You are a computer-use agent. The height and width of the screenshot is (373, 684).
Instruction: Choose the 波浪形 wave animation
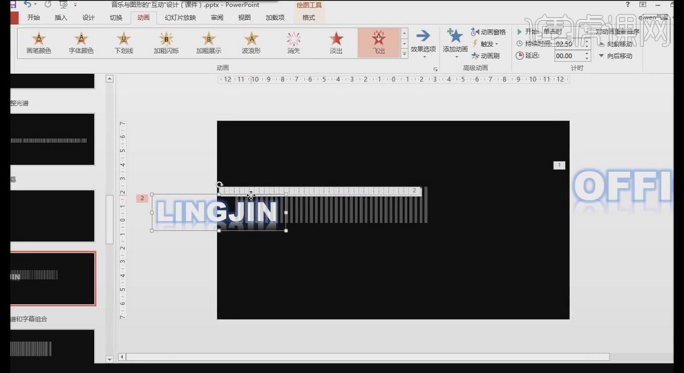[x=251, y=43]
